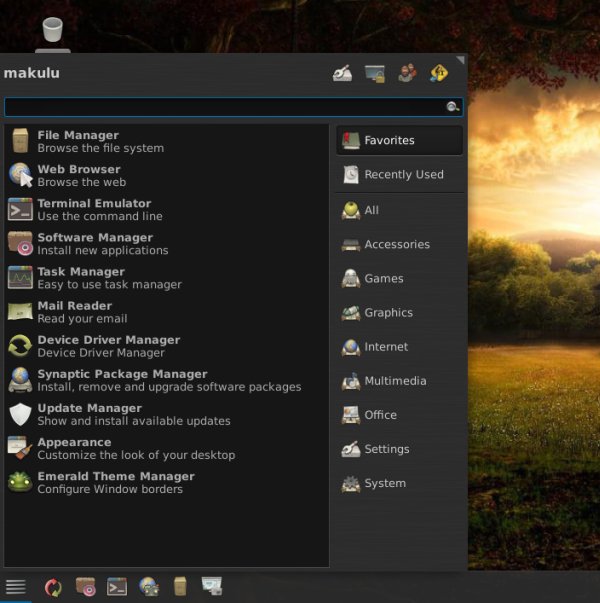
Task: Click the update refresh icon in taskbar
Action: [53, 587]
